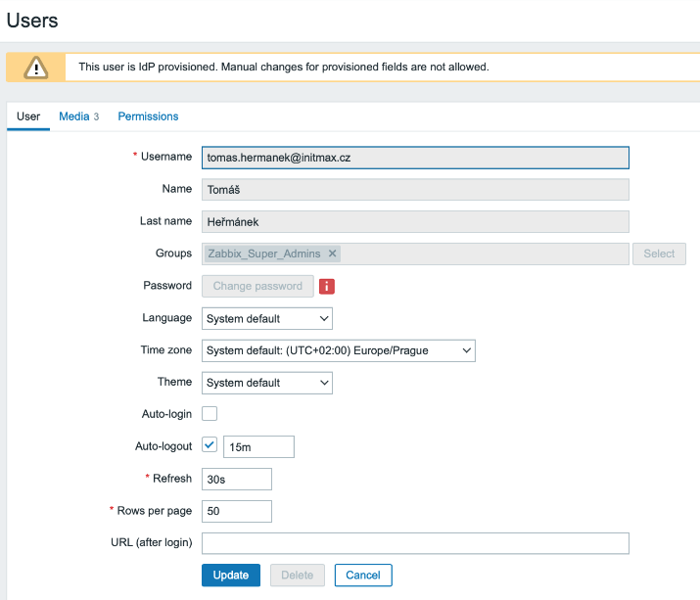The height and width of the screenshot is (600, 700).
Task: Click the Select groups button
Action: [659, 254]
